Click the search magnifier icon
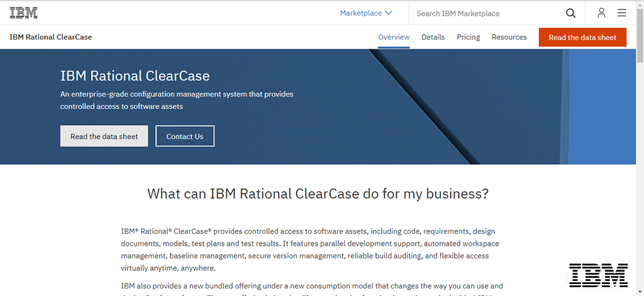 click(x=570, y=13)
